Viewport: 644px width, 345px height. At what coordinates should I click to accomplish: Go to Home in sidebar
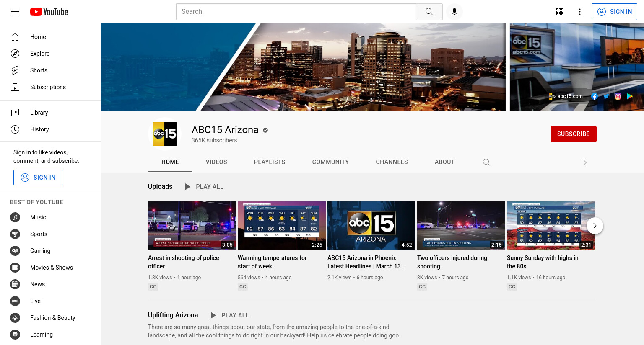click(x=50, y=37)
